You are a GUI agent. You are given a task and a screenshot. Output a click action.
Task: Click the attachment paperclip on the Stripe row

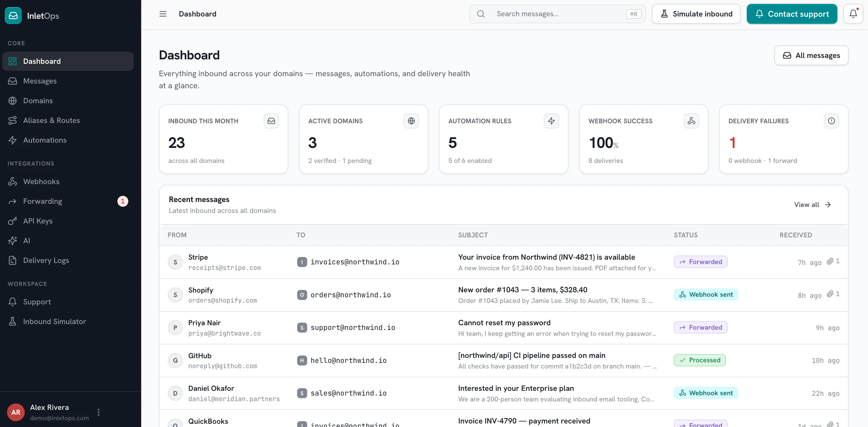pyautogui.click(x=830, y=261)
